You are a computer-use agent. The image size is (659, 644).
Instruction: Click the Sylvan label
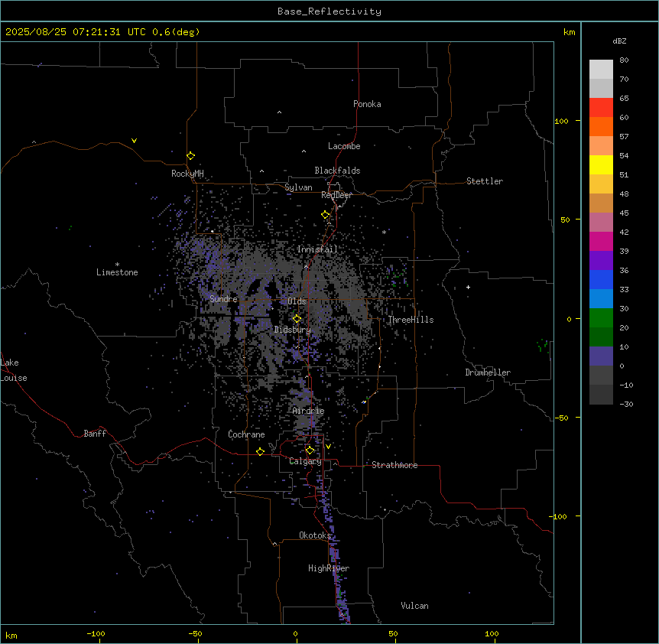click(298, 187)
